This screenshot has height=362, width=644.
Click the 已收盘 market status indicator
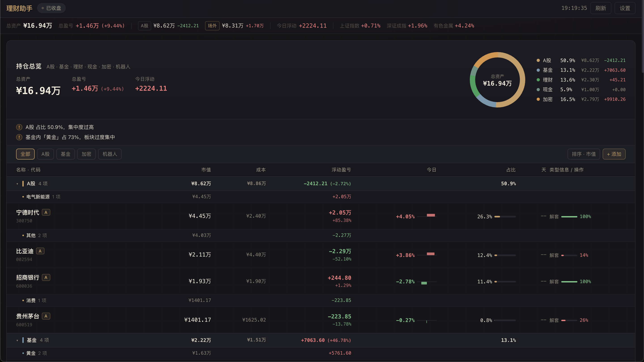(x=51, y=8)
